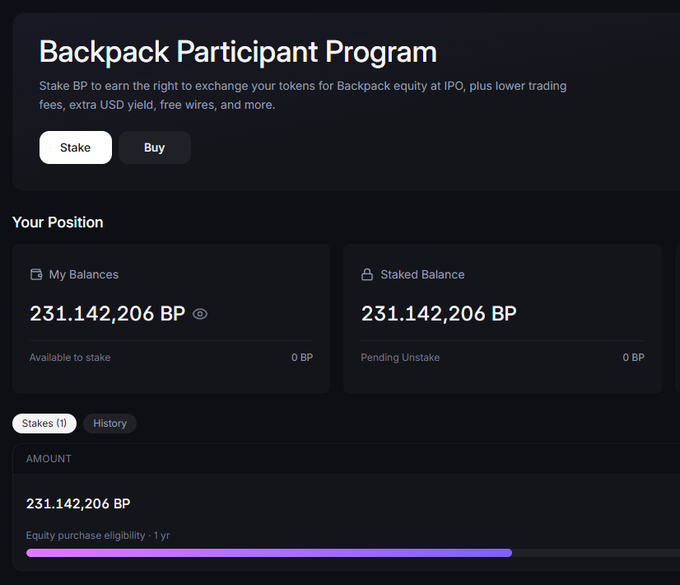Toggle balance visibility eye icon
680x585 pixels.
(x=200, y=314)
